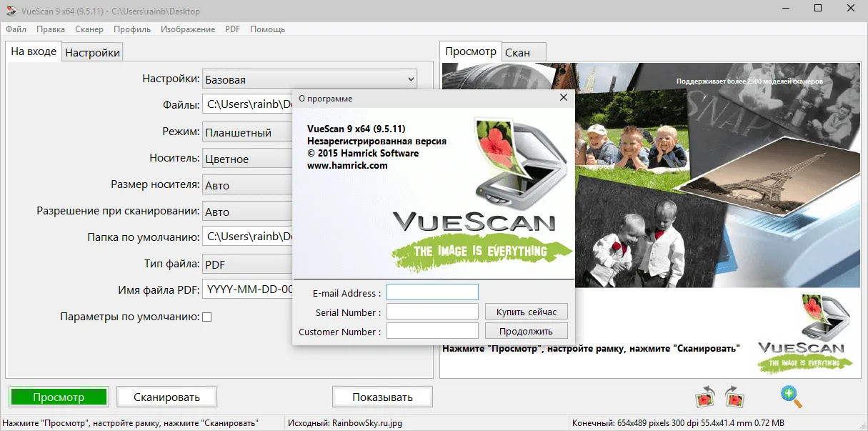Click the Serial Number input field

click(432, 312)
